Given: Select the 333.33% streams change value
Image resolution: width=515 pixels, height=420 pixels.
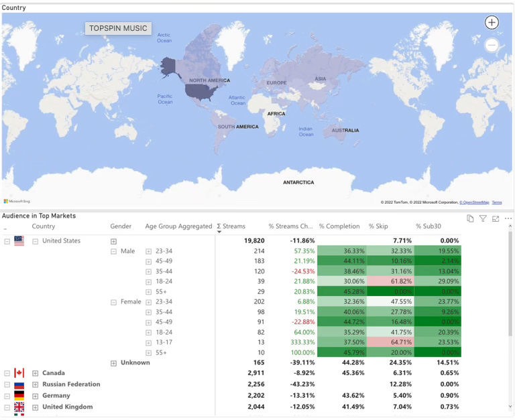Looking at the screenshot, I should click(302, 342).
